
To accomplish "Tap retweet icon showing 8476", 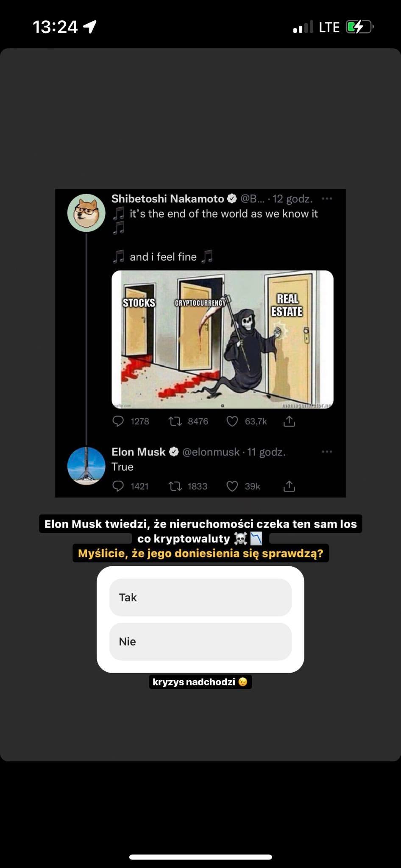I will pos(175,421).
